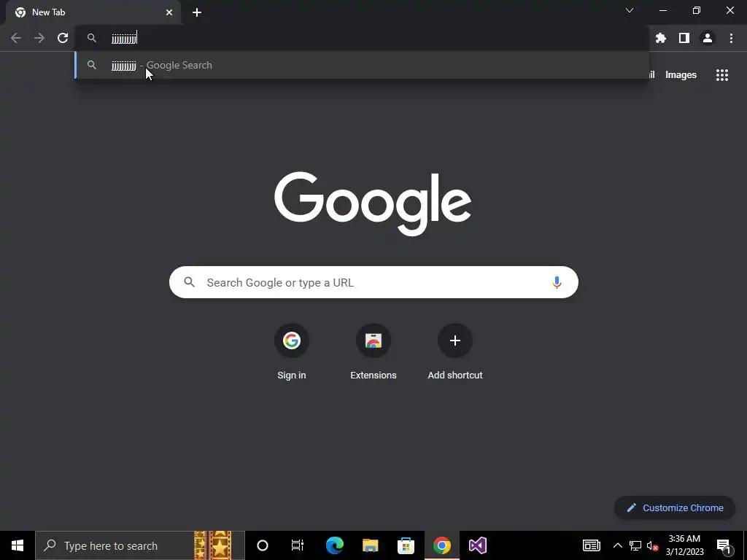This screenshot has width=747, height=560.
Task: Open the Sign in Google shortcut
Action: coord(292,352)
